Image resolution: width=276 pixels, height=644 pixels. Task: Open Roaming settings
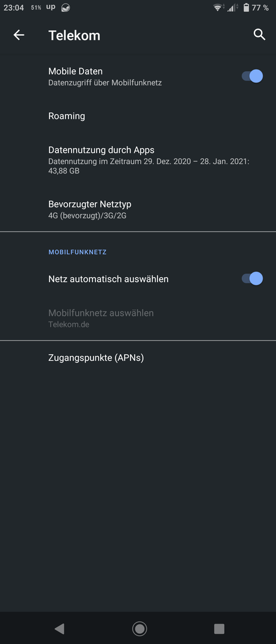(x=138, y=116)
